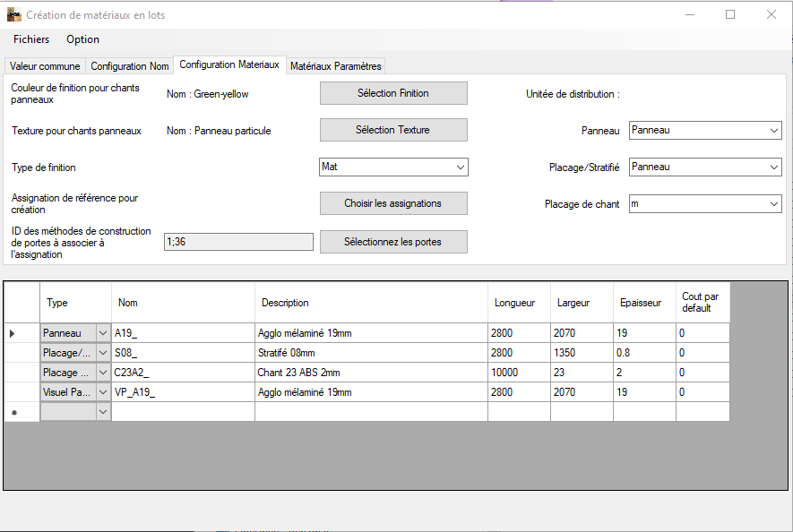Screen dimensions: 793x532
Task: Minimize the Création de matériaux window
Action: click(690, 14)
